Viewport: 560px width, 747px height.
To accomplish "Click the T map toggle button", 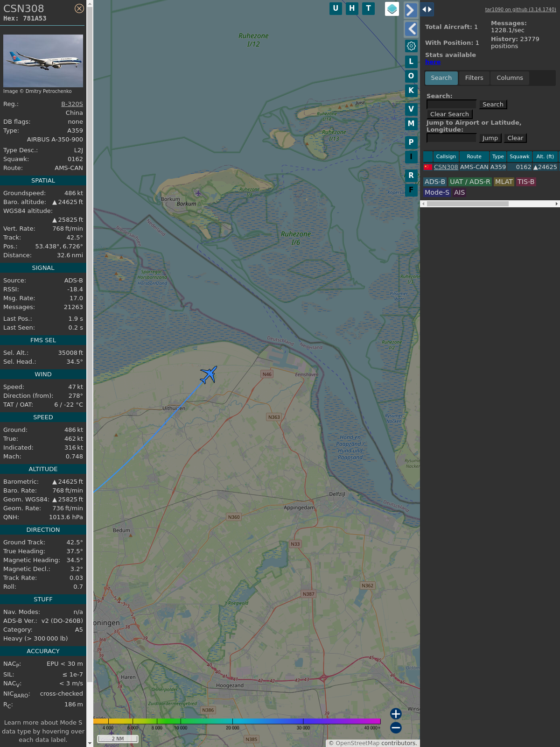I will click(x=369, y=8).
